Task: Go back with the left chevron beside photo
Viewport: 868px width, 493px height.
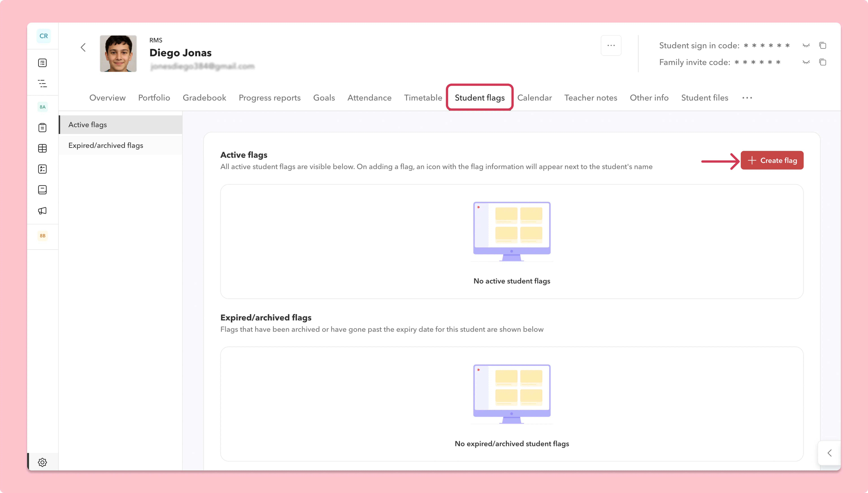Action: point(83,47)
